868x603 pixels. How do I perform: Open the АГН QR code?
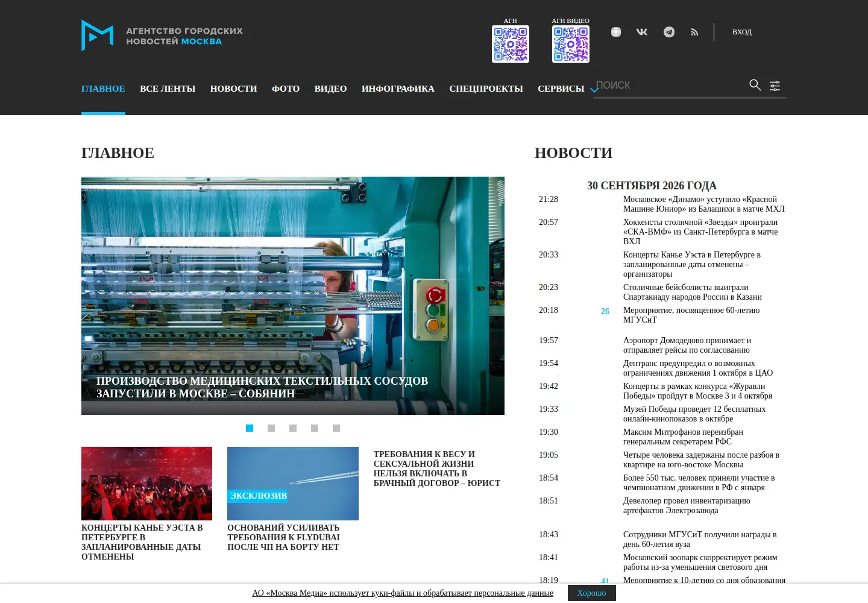coord(511,44)
